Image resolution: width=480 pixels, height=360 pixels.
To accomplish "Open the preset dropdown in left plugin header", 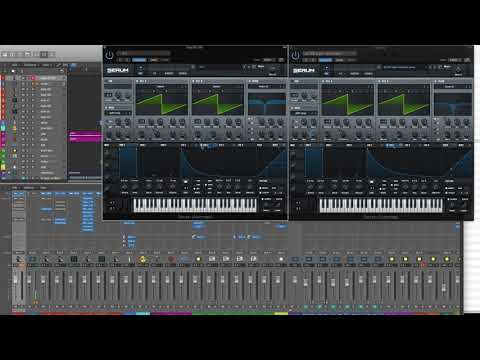I will click(x=143, y=53).
